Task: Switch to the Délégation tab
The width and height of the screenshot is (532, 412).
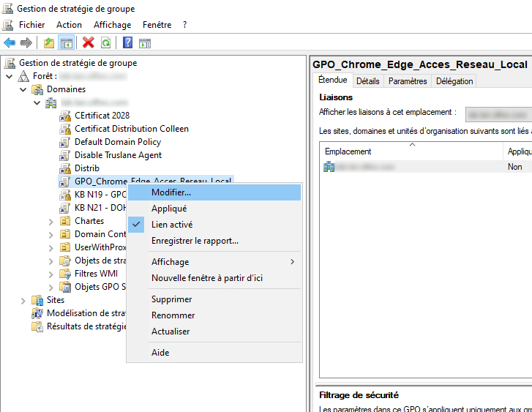Action: [454, 81]
